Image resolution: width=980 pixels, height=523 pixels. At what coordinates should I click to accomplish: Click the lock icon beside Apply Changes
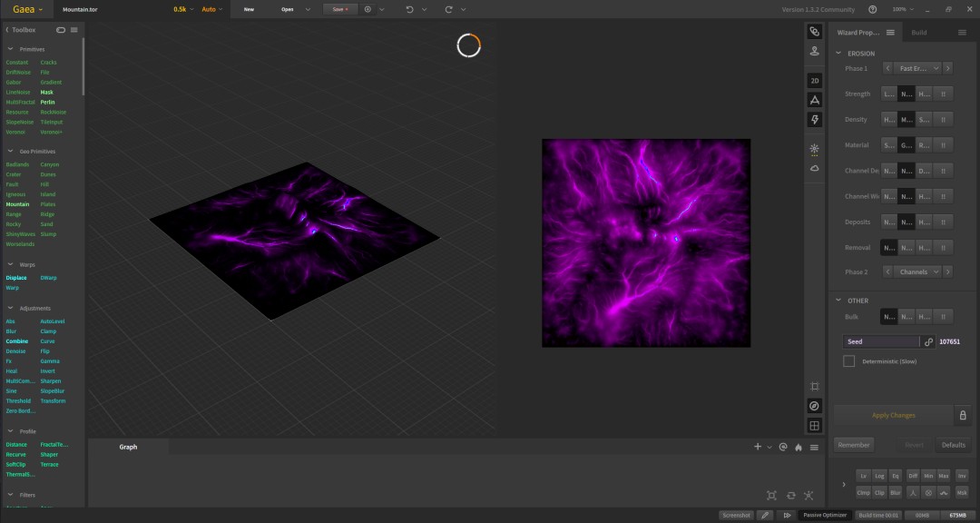point(963,415)
